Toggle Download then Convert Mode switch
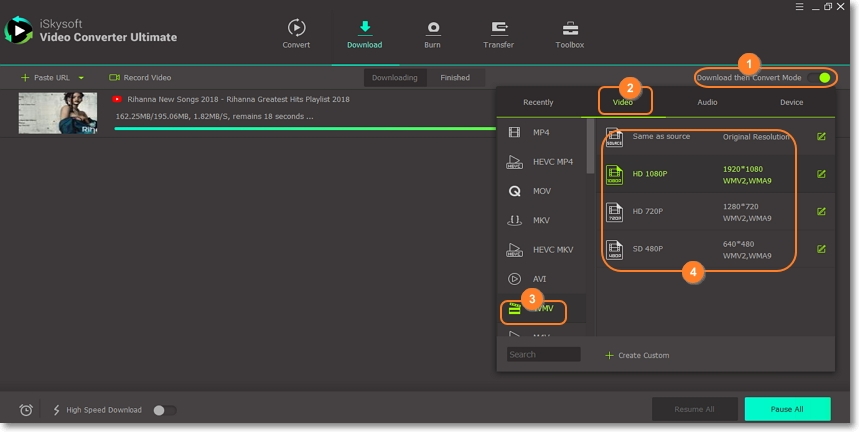The image size is (859, 432). (x=823, y=77)
